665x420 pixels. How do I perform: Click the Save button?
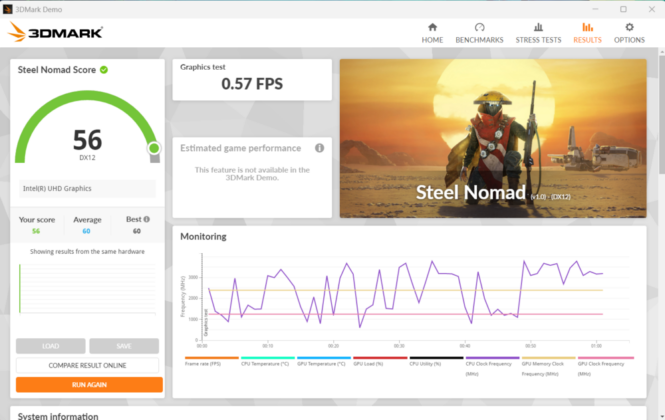point(124,346)
